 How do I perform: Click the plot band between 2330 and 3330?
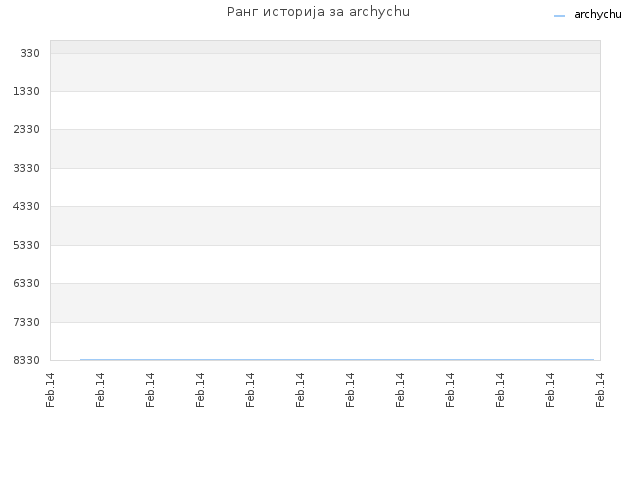[325, 149]
